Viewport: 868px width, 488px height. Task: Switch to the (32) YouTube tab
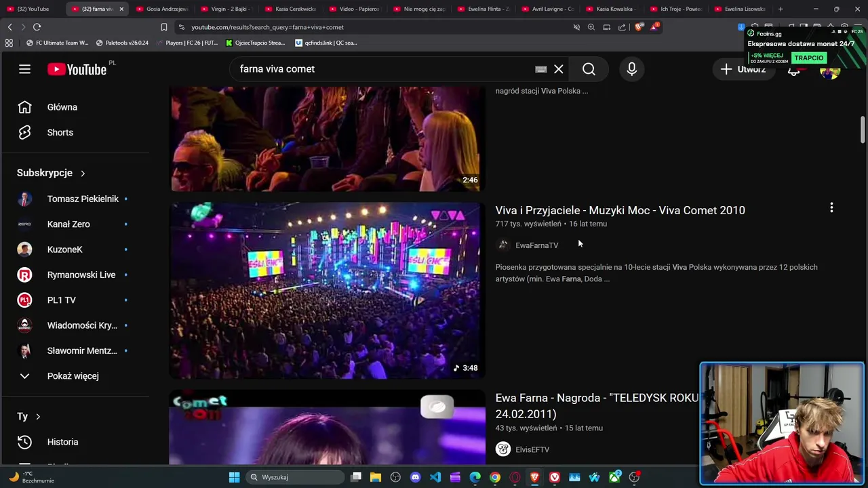33,9
